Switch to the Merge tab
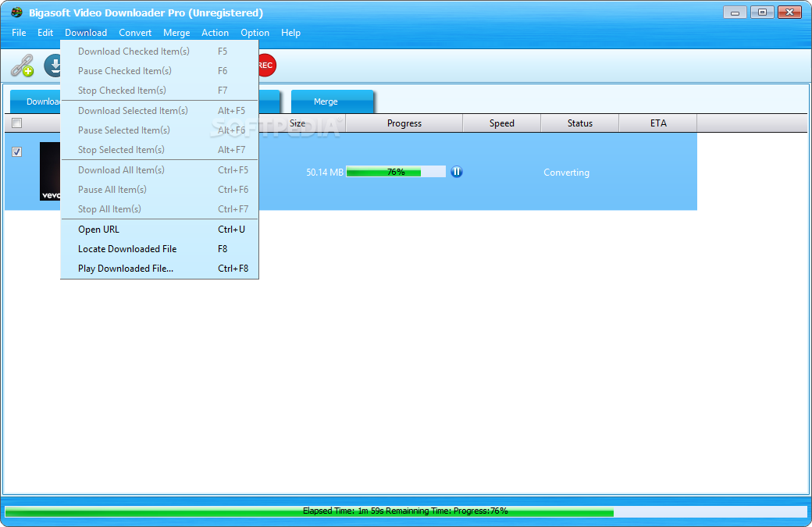The width and height of the screenshot is (812, 527). [x=332, y=101]
